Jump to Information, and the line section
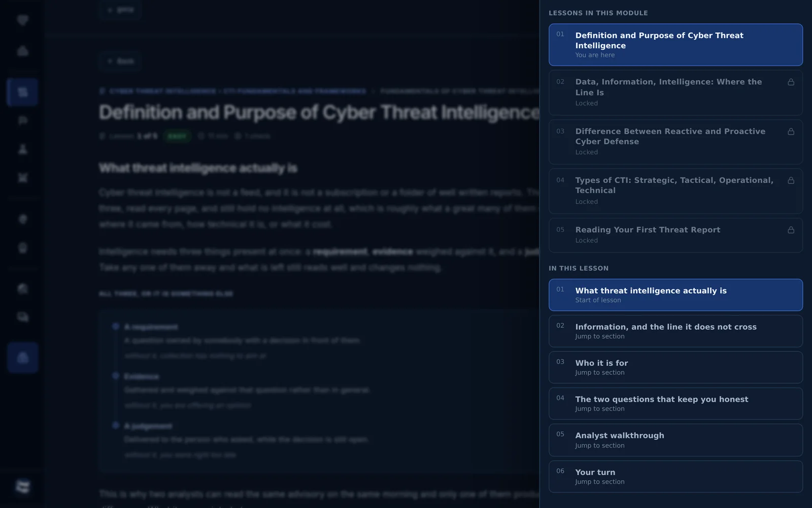This screenshot has height=508, width=812. tap(675, 331)
